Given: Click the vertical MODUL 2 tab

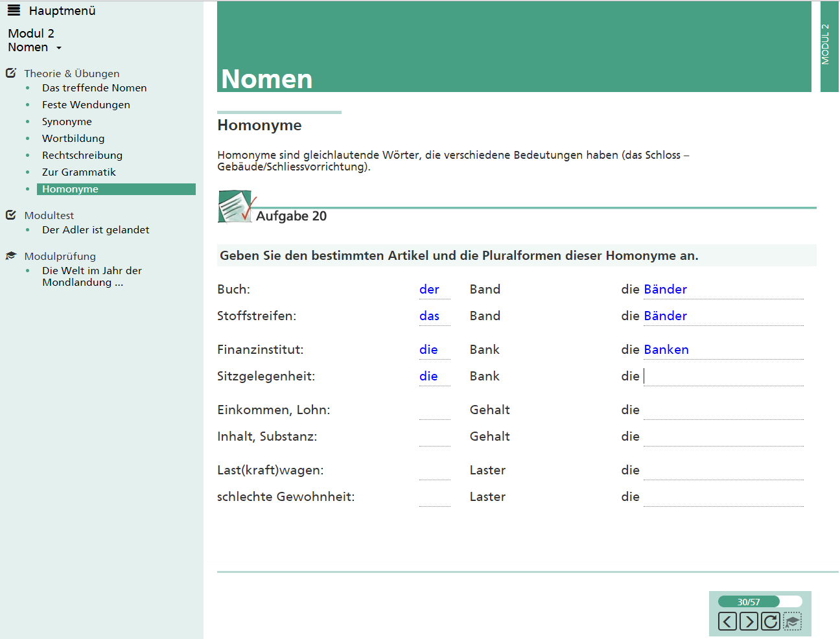Looking at the screenshot, I should (x=829, y=46).
